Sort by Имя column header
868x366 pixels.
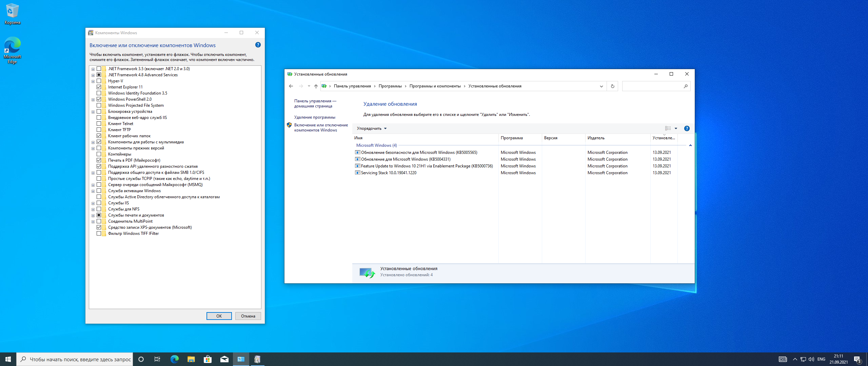tap(425, 138)
